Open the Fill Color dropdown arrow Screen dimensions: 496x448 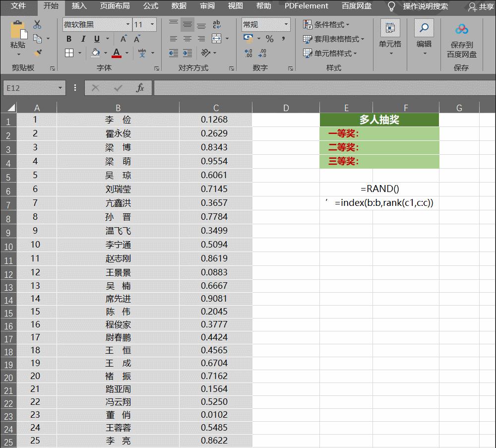[x=106, y=52]
